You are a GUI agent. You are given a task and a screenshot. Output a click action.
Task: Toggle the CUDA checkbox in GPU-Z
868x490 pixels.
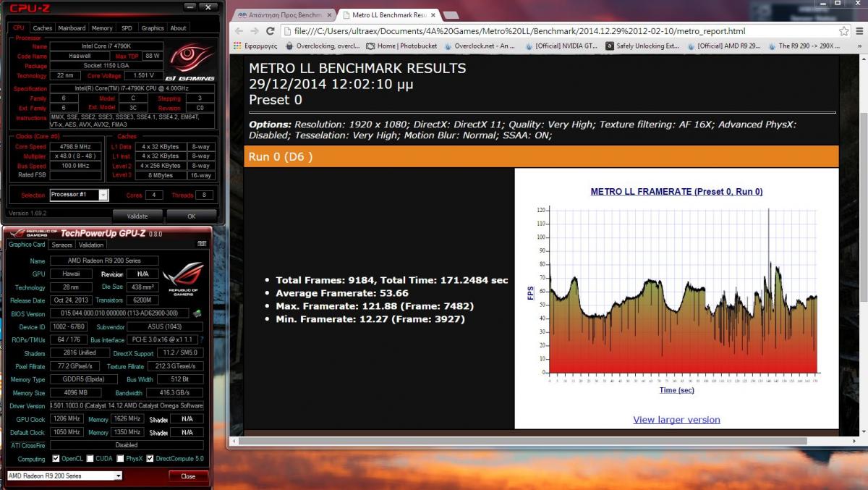coord(90,459)
